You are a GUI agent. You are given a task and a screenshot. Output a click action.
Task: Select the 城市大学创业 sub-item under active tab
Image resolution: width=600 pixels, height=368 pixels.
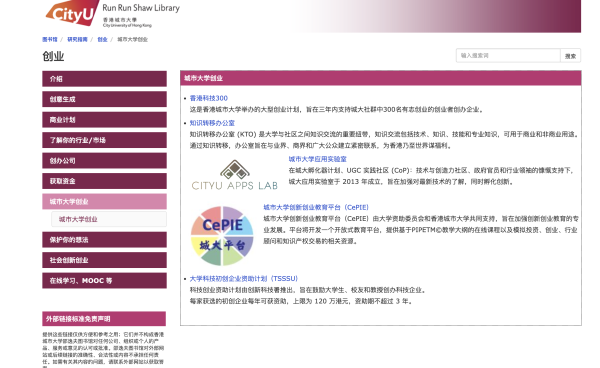click(x=109, y=219)
